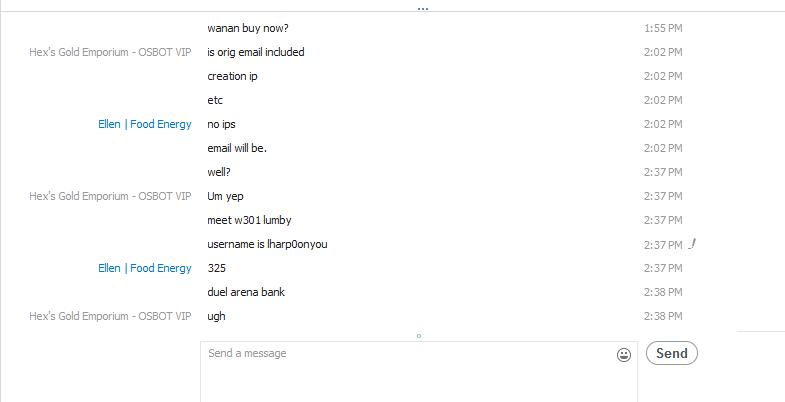Click Hex's Gold Emporium name beside "Um yep"

pos(110,196)
